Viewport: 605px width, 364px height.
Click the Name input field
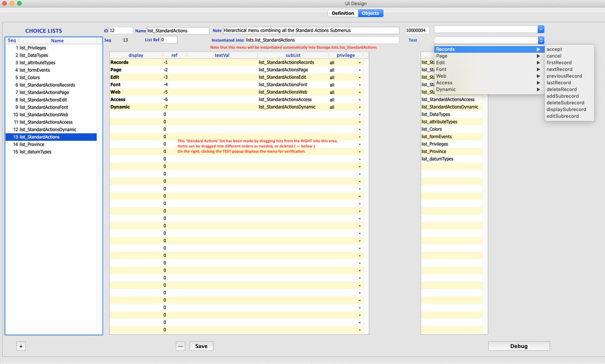[178, 30]
